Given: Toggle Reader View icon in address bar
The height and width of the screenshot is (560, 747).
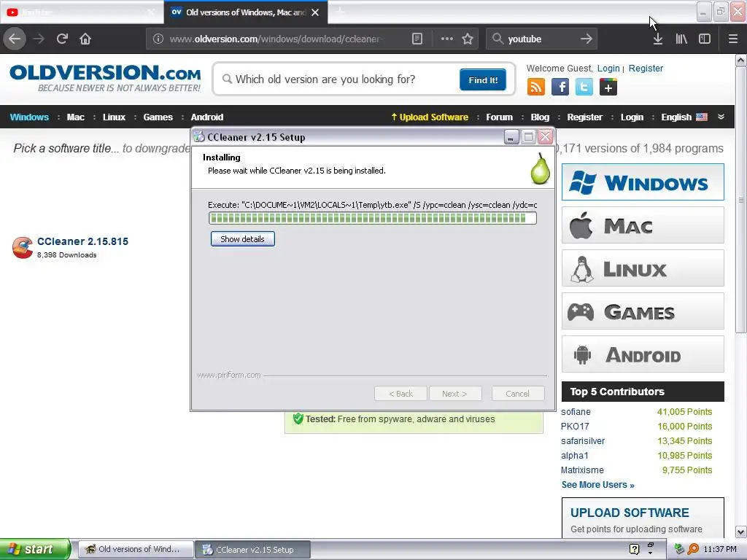Looking at the screenshot, I should (417, 39).
